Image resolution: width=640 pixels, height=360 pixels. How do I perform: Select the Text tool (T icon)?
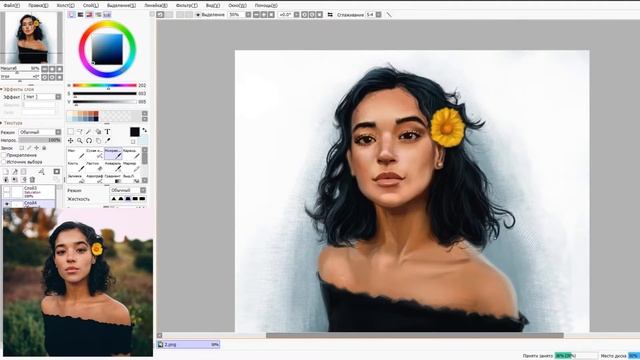click(107, 131)
